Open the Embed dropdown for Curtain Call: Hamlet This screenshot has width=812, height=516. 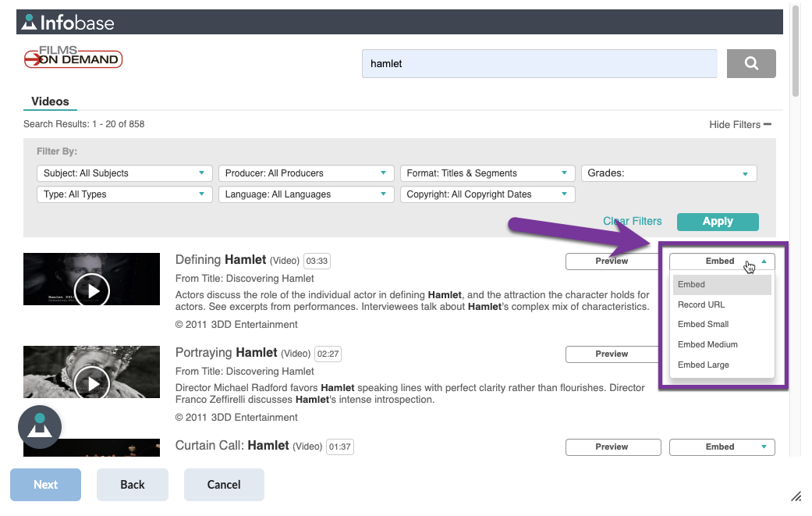tap(721, 447)
